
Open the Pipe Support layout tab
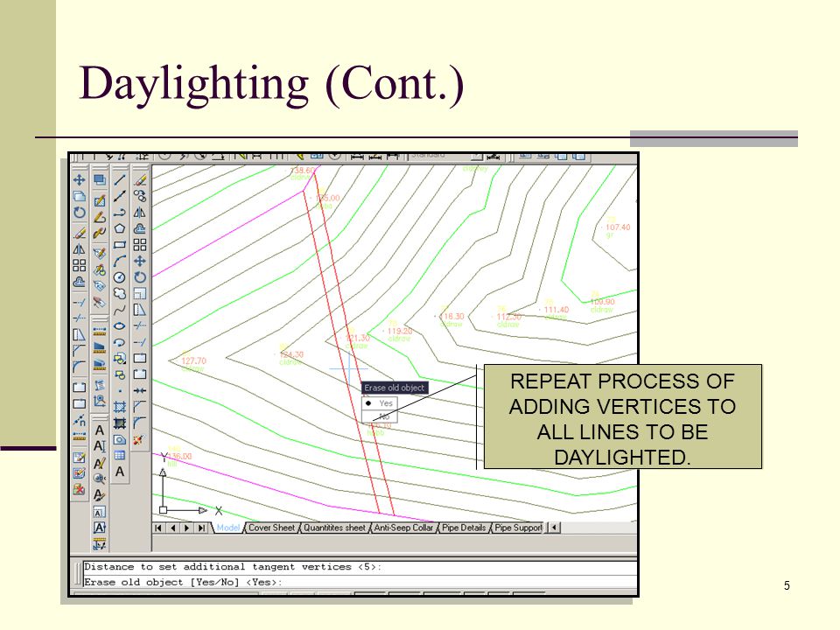click(518, 528)
